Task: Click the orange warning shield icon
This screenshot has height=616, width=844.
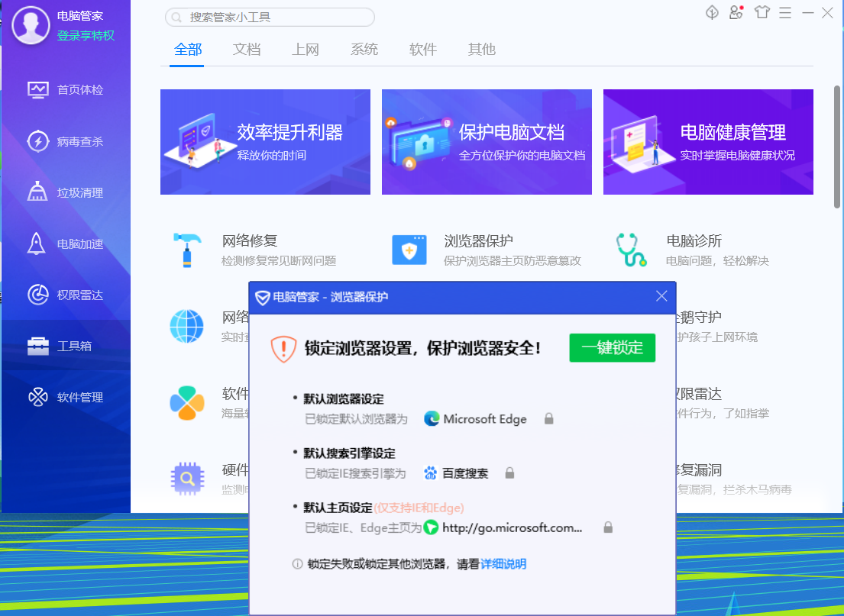Action: pos(283,349)
